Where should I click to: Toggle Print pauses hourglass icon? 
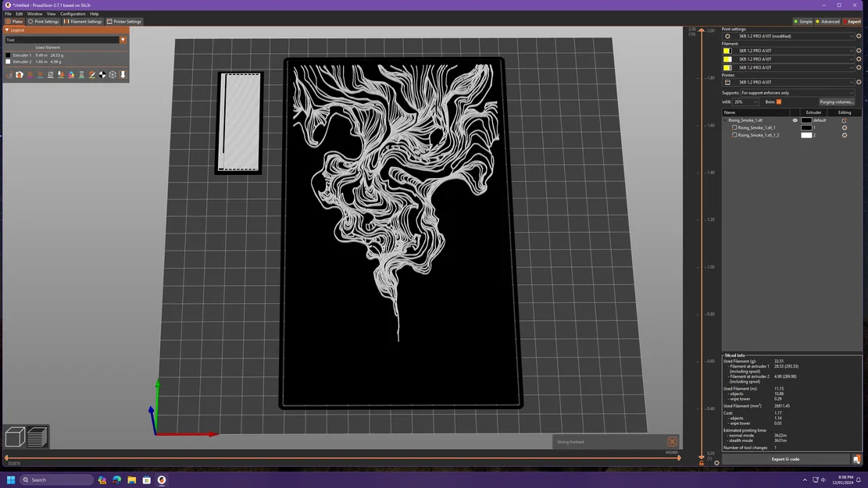click(x=81, y=75)
